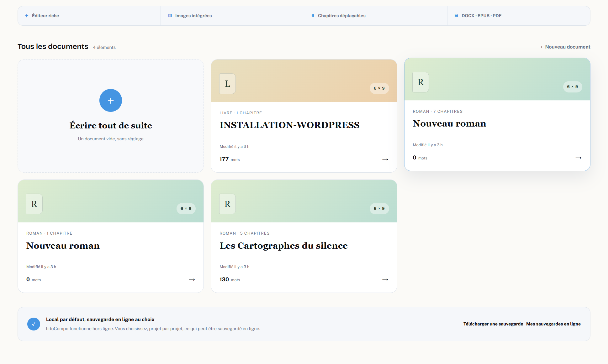The height and width of the screenshot is (364, 608).
Task: Click the blue plus circle icon
Action: coord(111,101)
